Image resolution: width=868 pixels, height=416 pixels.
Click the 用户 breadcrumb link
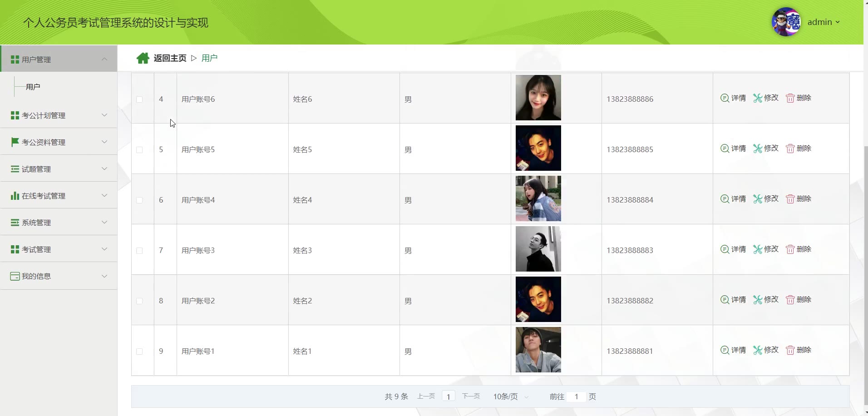(209, 58)
